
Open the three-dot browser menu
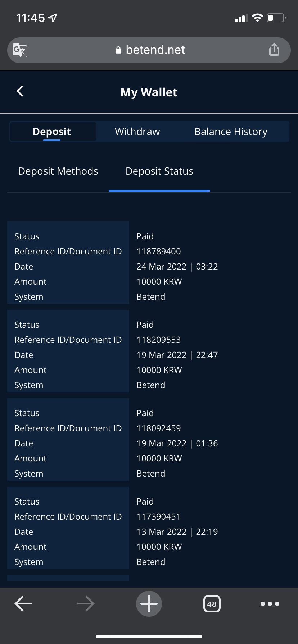[x=270, y=604]
